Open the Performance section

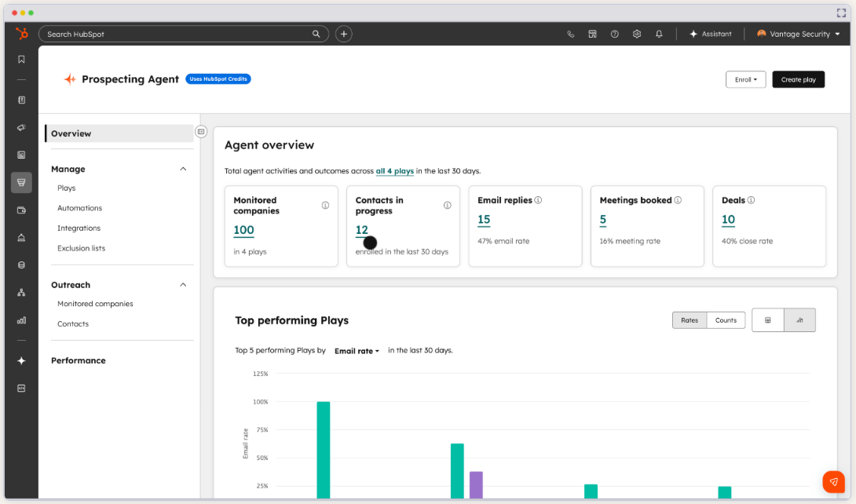[x=79, y=360]
